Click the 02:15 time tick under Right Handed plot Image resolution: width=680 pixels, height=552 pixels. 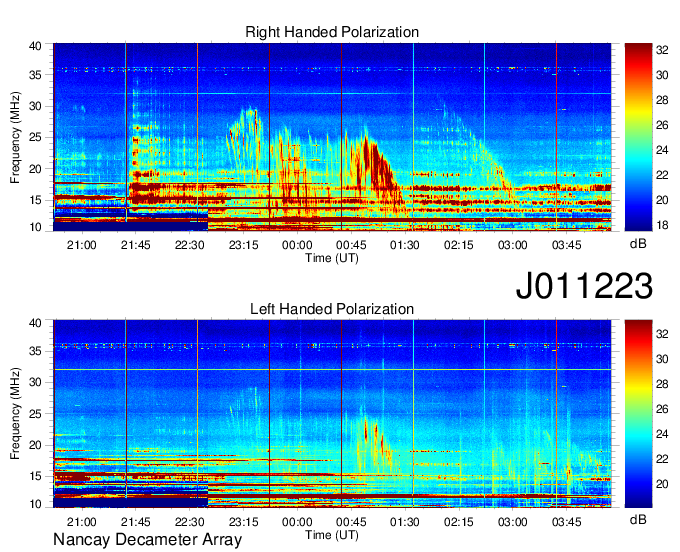459,245
